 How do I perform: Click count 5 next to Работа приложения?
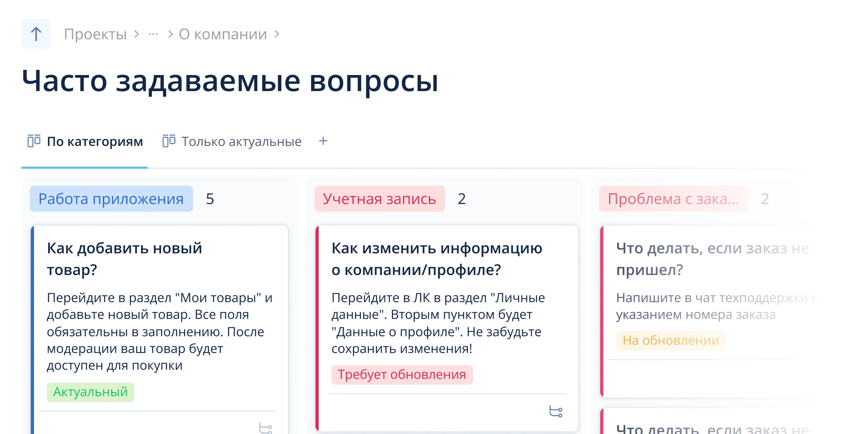pyautogui.click(x=210, y=199)
